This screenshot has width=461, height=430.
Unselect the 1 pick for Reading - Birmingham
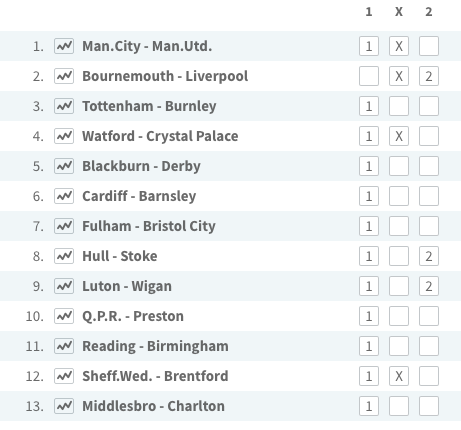pyautogui.click(x=369, y=346)
